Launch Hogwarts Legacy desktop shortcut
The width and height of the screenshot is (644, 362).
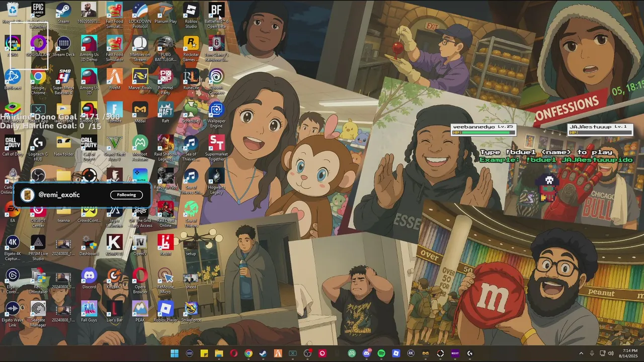point(216,180)
